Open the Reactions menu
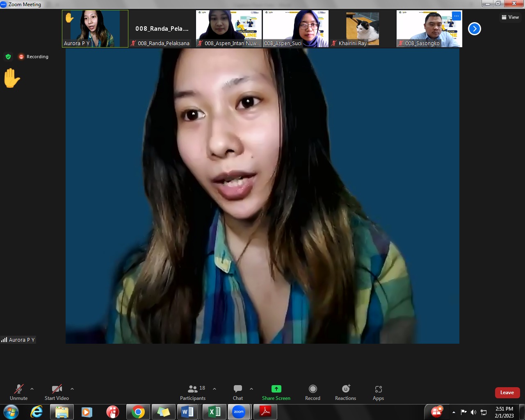525x420 pixels. tap(345, 392)
